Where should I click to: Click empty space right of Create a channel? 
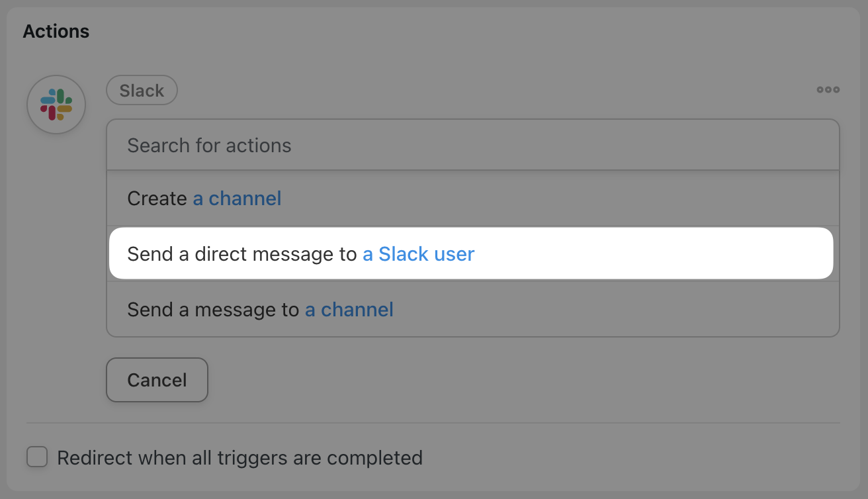[559, 199]
